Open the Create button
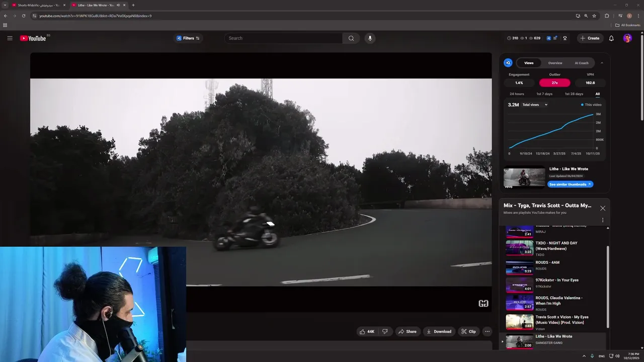Screen dimensions: 644x362 point(590,38)
